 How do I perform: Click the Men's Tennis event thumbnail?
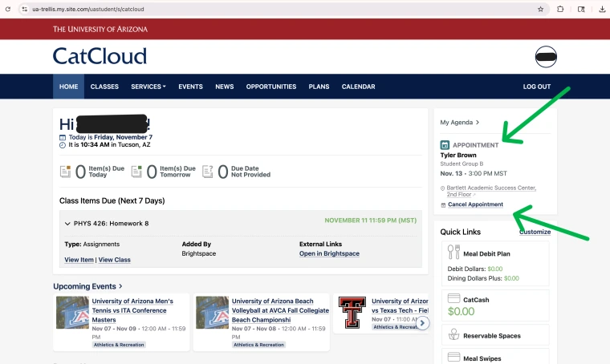[x=72, y=313]
